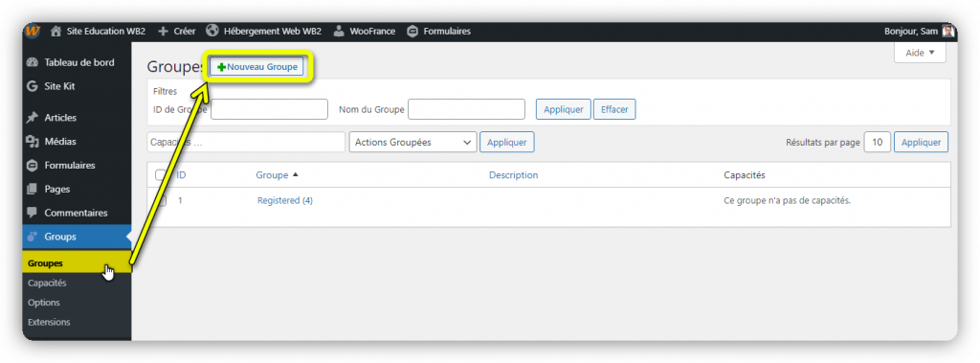980x363 pixels.
Task: Click the Pages icon
Action: (x=33, y=189)
